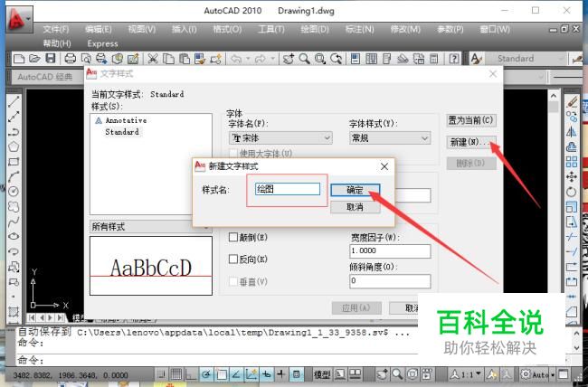
Task: Select the Rectangle draw tool
Action: [x=14, y=162]
